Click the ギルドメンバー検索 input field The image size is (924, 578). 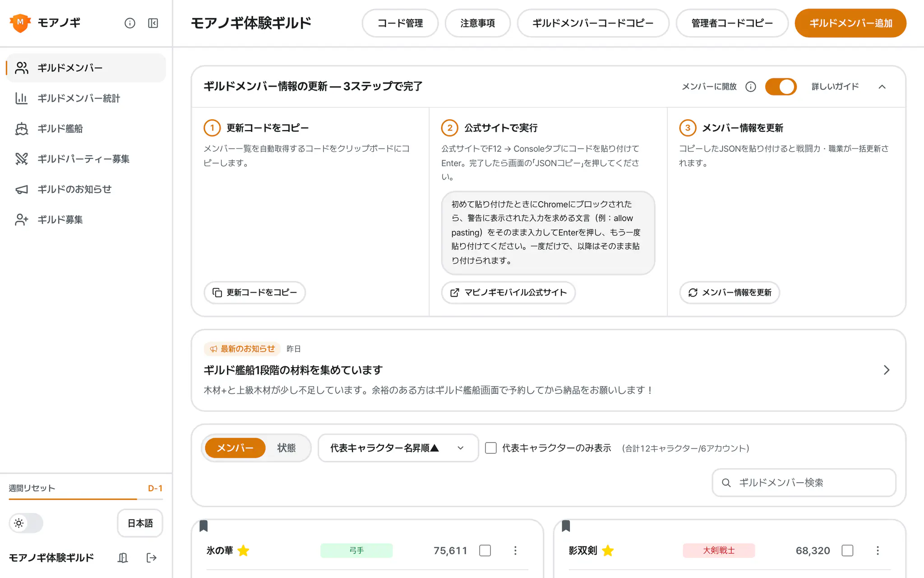click(804, 483)
